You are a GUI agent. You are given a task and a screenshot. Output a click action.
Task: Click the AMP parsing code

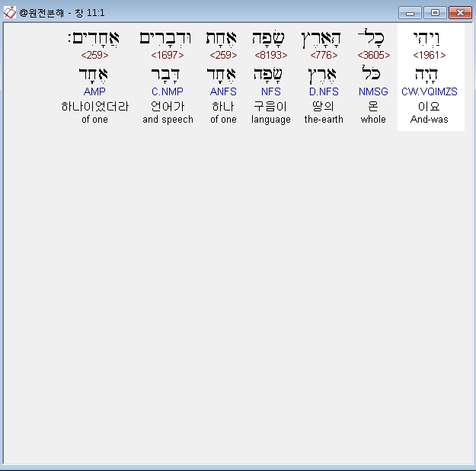(x=94, y=91)
